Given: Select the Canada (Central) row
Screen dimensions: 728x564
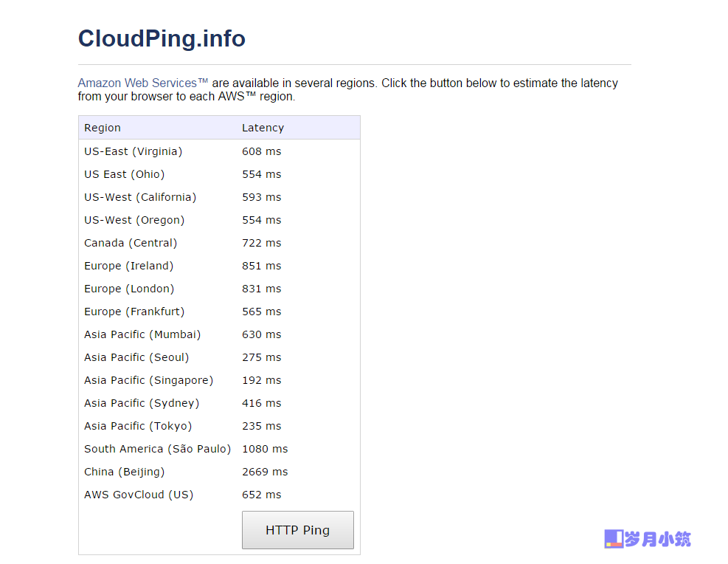Looking at the screenshot, I should click(219, 243).
